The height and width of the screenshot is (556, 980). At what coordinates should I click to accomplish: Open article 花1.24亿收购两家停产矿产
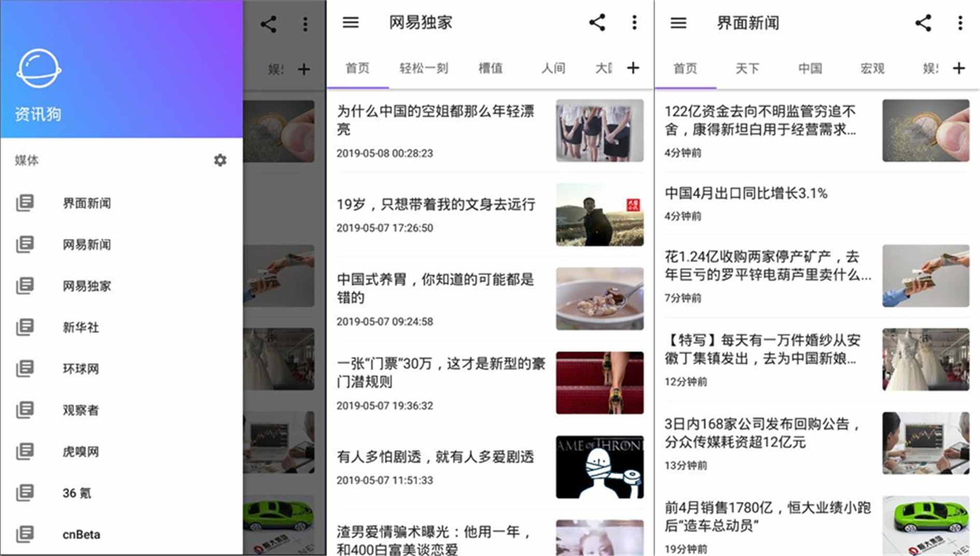(767, 265)
